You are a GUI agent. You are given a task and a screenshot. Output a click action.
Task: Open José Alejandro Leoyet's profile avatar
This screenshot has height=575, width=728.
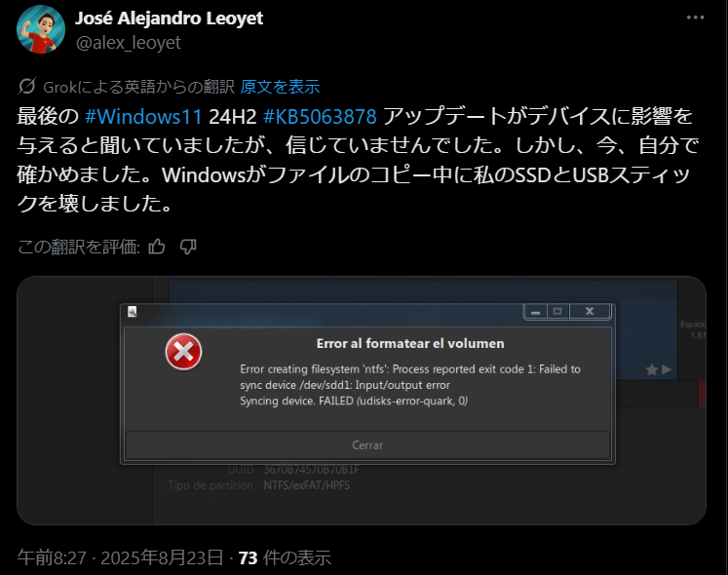click(41, 29)
